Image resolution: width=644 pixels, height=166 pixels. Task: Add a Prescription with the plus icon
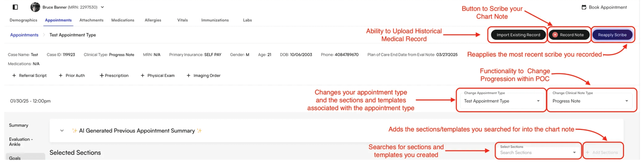pyautogui.click(x=102, y=75)
